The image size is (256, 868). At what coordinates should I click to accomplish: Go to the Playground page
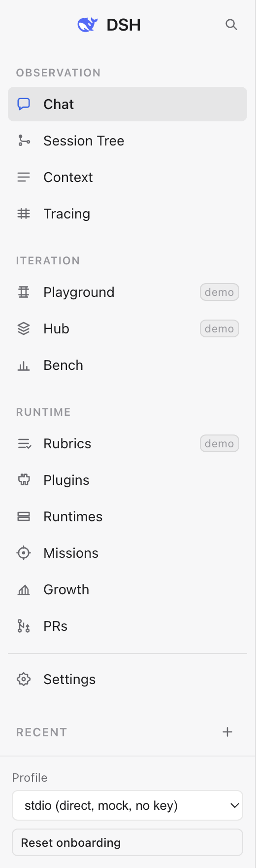pos(128,292)
